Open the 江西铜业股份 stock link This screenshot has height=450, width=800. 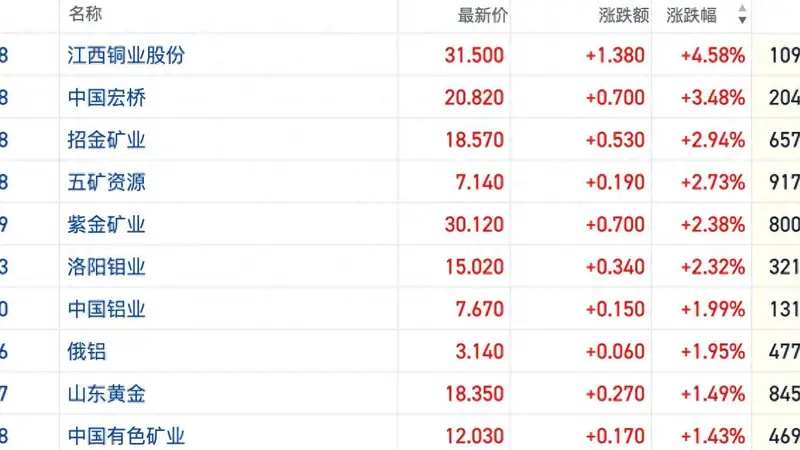(x=126, y=55)
